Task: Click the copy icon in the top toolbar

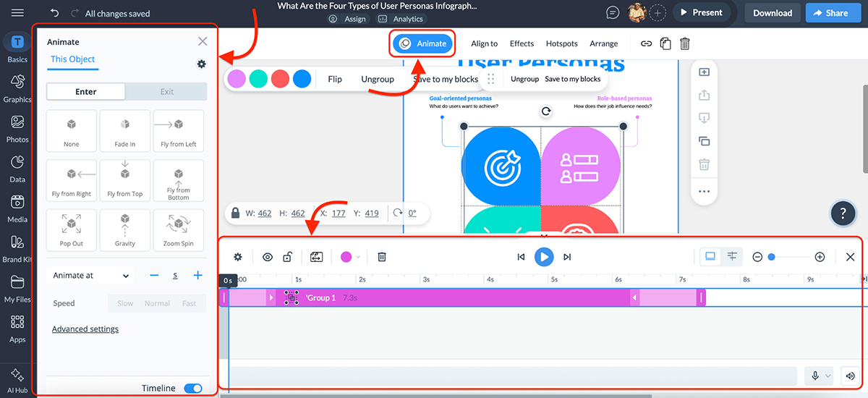Action: 665,43
